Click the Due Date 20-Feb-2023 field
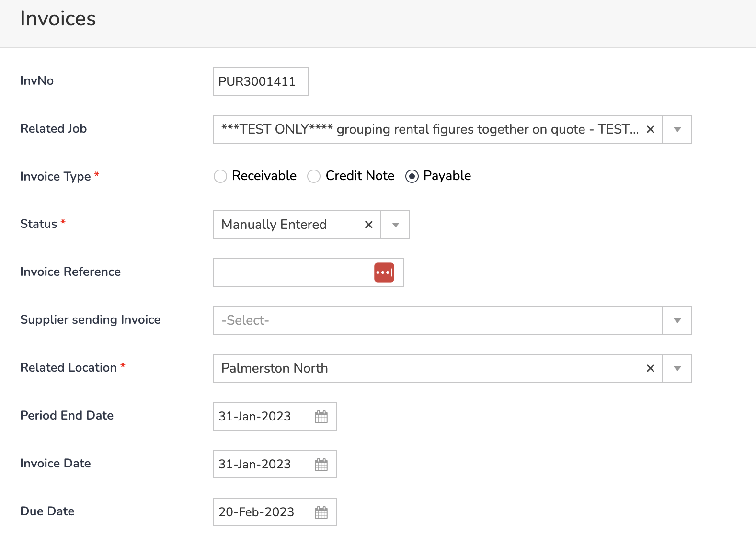 275,512
